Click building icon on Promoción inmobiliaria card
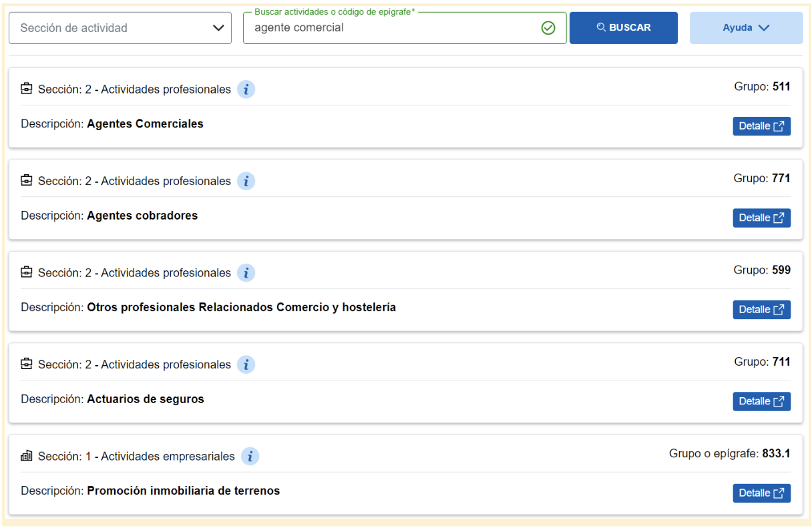The height and width of the screenshot is (530, 812). pos(27,457)
